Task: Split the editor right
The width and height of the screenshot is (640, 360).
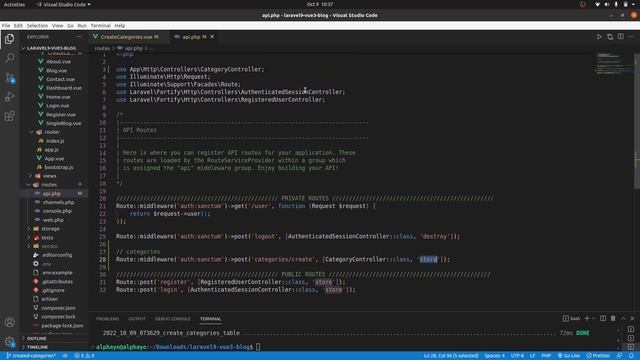Action: pos(620,37)
